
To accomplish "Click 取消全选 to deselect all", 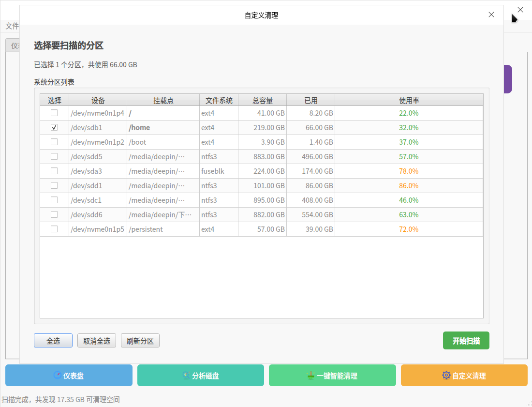I will 97,341.
